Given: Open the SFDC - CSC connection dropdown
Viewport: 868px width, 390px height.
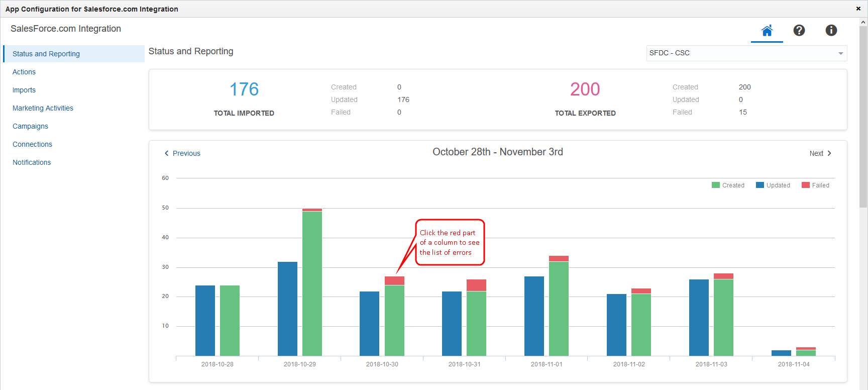Looking at the screenshot, I should point(746,53).
